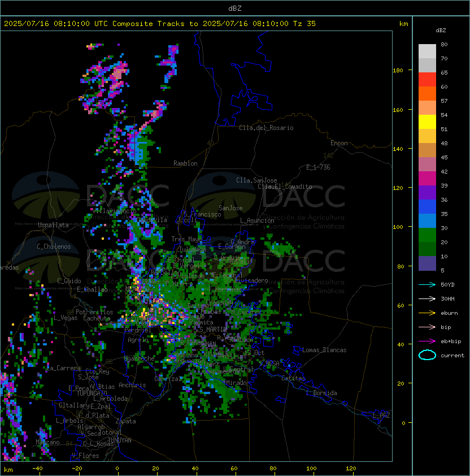Select the Cacheuta map label
The image size is (470, 476).
point(97,318)
